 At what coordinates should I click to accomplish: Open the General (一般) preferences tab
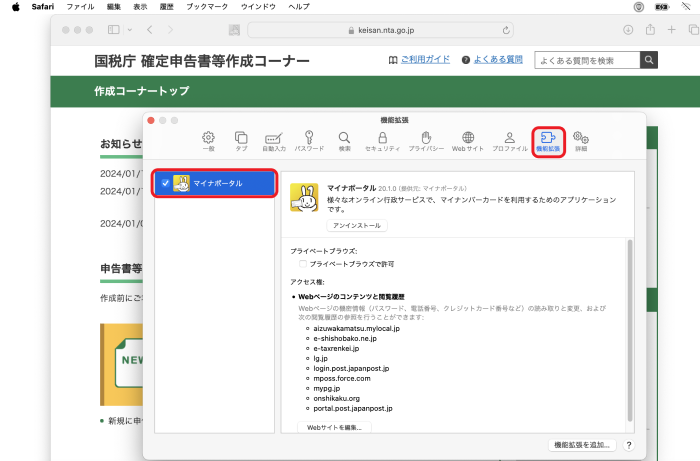(208, 141)
